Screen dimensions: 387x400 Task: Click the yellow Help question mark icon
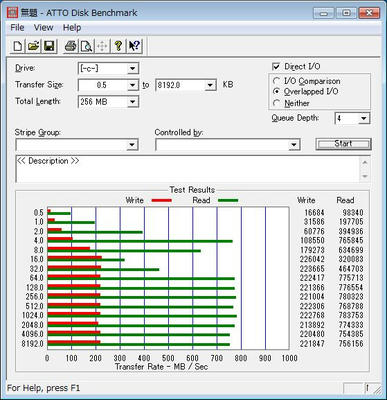[x=118, y=46]
